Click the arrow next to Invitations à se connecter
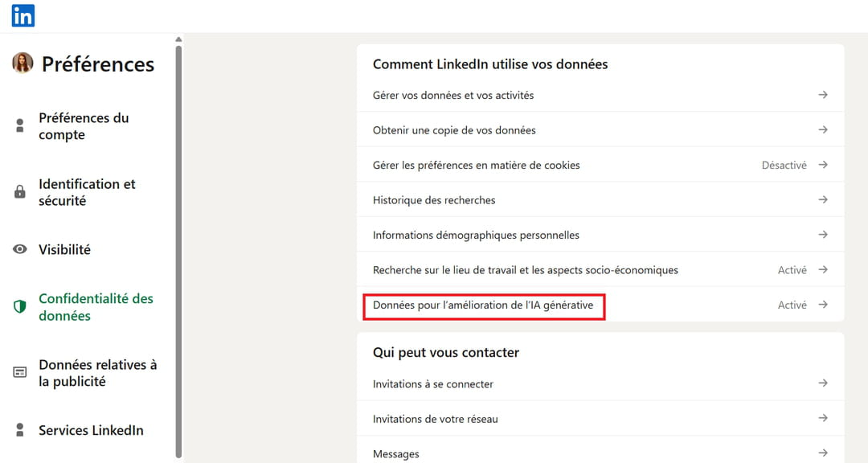This screenshot has width=868, height=463. (x=823, y=383)
